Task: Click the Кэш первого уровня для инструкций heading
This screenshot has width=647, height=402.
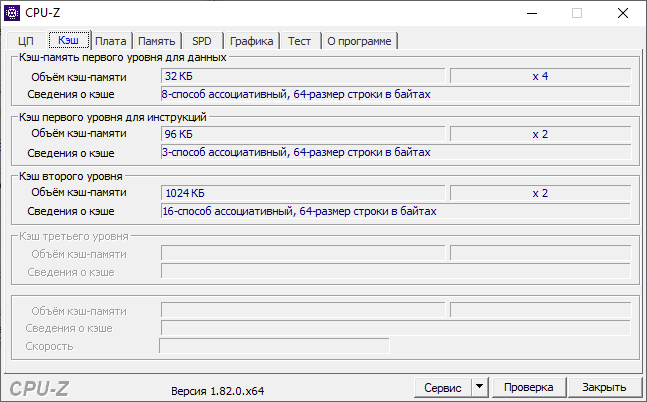Action: click(x=113, y=117)
